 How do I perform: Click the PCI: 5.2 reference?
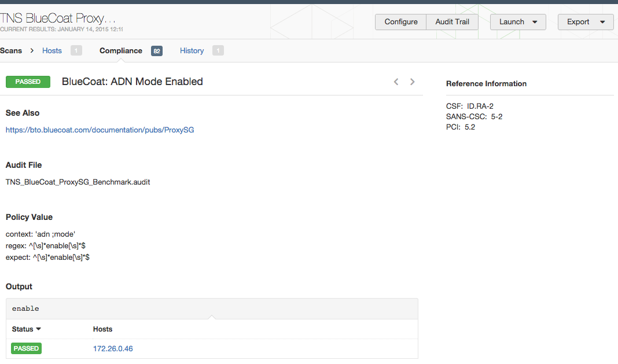click(461, 127)
